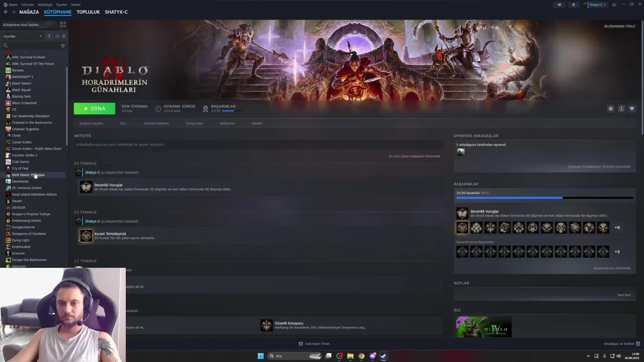644x362 pixels.
Task: Click Özverili Koruyucu achievement icon
Action: [266, 325]
